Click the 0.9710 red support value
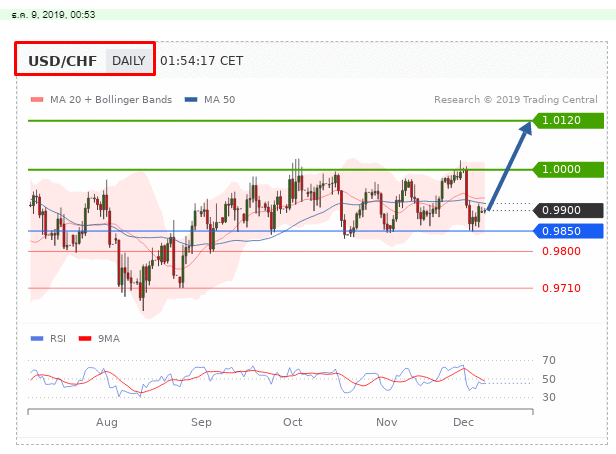This screenshot has height=454, width=616. (x=561, y=288)
